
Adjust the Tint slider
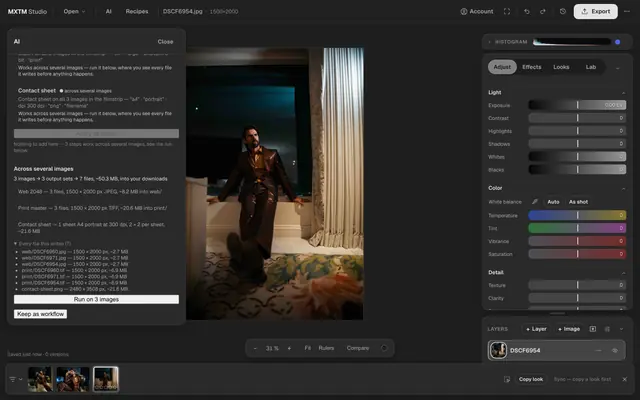577,228
